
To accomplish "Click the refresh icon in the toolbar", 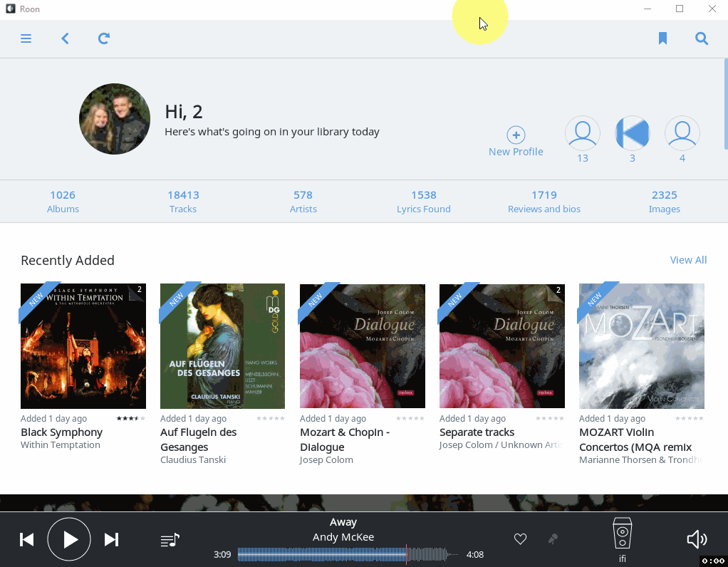I will coord(103,38).
